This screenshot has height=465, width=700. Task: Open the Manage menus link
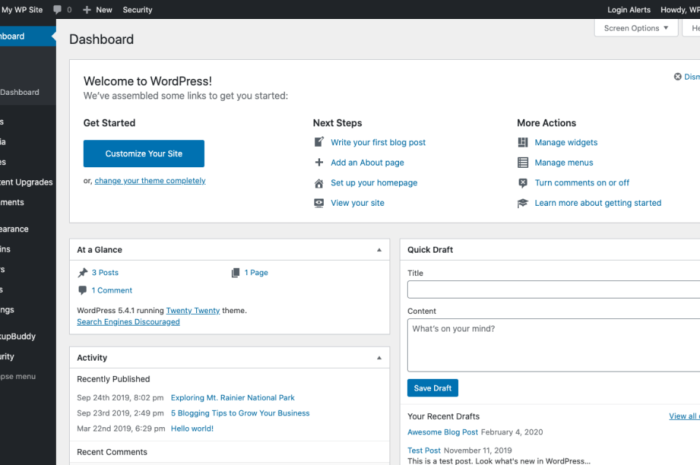pyautogui.click(x=564, y=162)
